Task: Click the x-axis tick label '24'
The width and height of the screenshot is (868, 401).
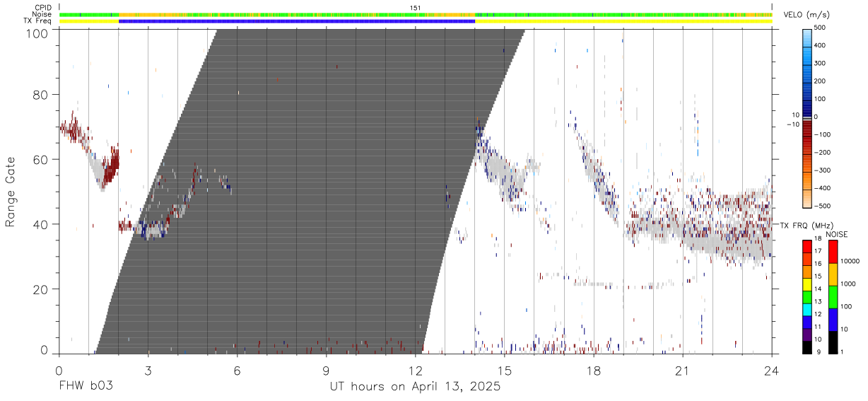Action: pyautogui.click(x=771, y=370)
